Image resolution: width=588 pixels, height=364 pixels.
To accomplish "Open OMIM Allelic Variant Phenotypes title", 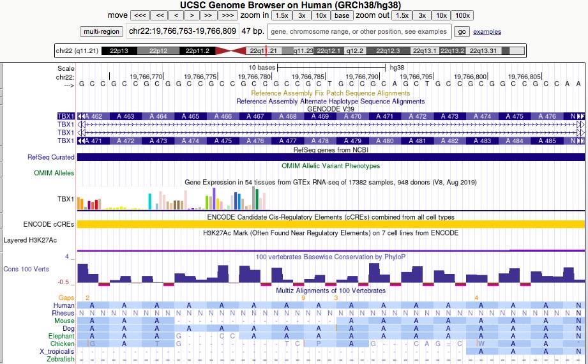I will 330,166.
